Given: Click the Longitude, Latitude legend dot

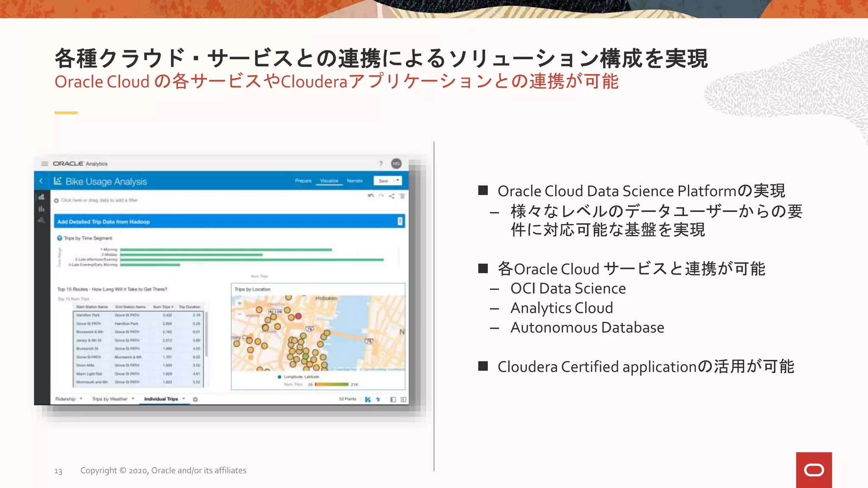Looking at the screenshot, I should pyautogui.click(x=279, y=377).
